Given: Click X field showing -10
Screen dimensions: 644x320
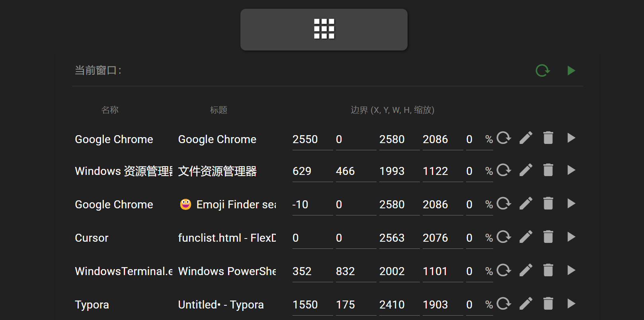Looking at the screenshot, I should pos(312,205).
